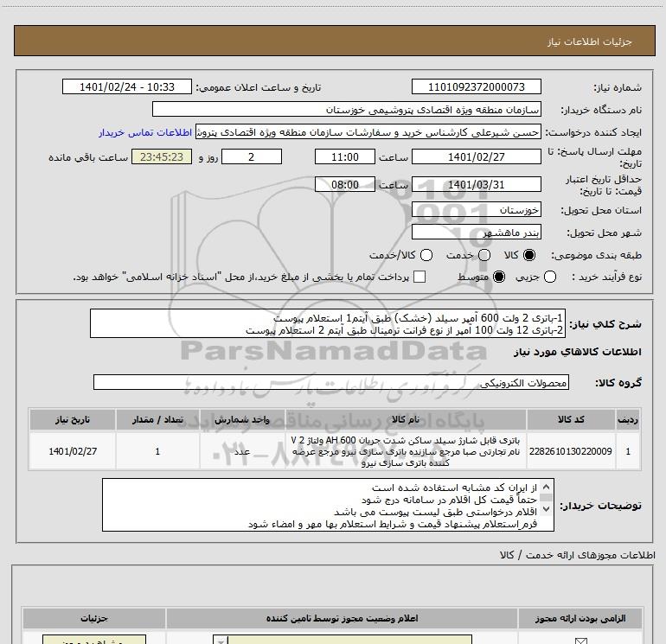Click the delivery province field خوزستان
Image resolution: width=666 pixels, height=644 pixels.
click(476, 209)
